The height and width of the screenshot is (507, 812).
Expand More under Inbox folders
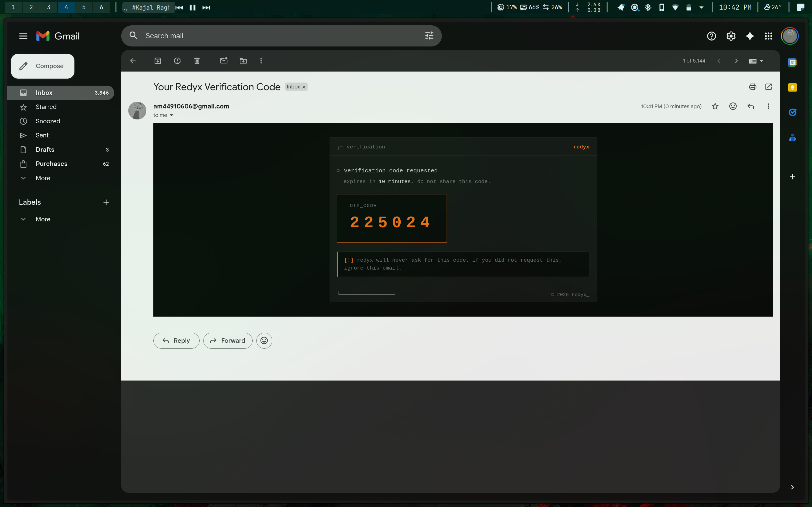[43, 178]
